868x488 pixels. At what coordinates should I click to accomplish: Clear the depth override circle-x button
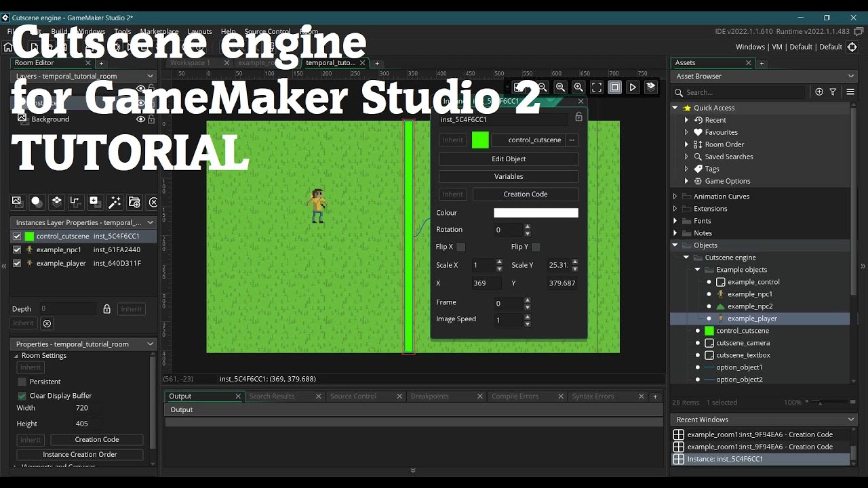coord(47,323)
